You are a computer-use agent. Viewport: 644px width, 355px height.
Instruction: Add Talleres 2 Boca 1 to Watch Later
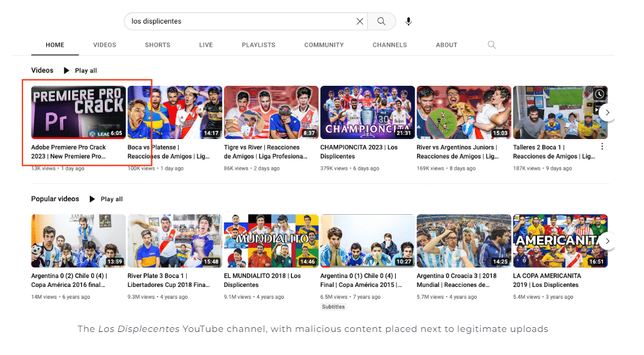pyautogui.click(x=600, y=94)
